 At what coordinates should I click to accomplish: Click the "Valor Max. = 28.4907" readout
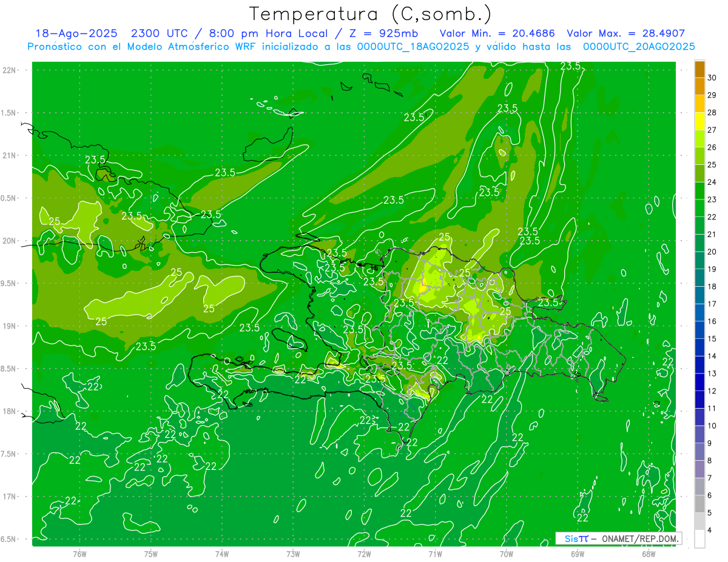pos(625,33)
